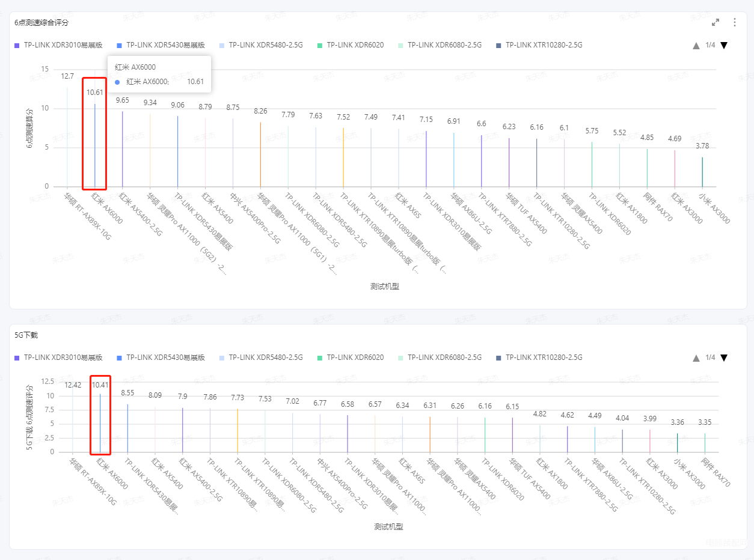754x560 pixels.
Task: Click value label 8.79
Action: (205, 107)
